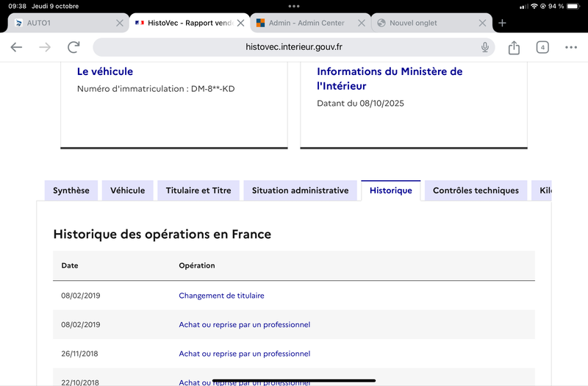
Task: Click the Changement de titulaire link
Action: [221, 296]
